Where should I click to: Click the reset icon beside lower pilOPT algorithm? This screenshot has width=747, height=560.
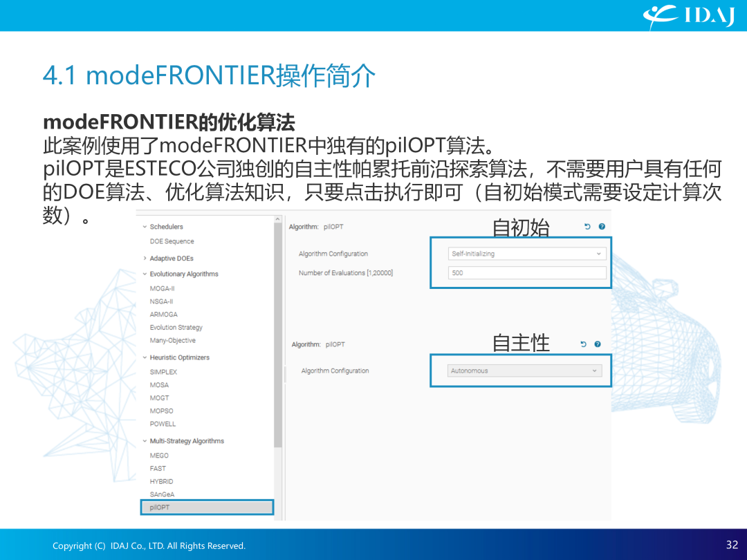coord(583,344)
